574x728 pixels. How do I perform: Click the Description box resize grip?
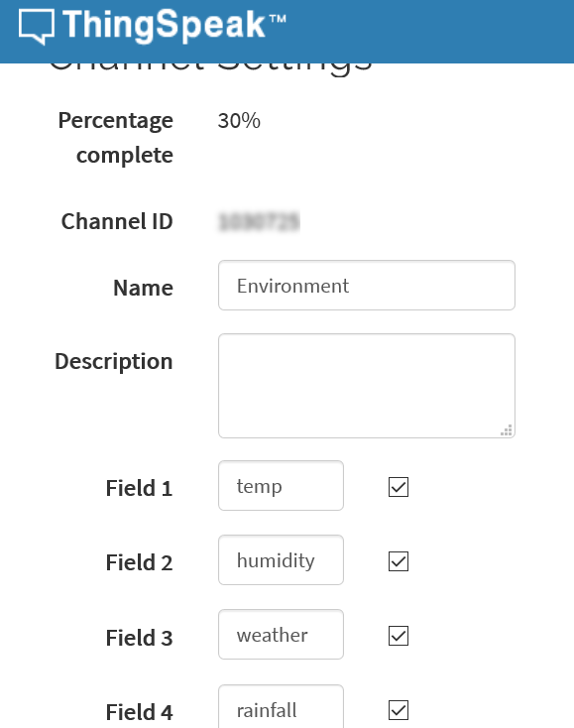pos(507,429)
